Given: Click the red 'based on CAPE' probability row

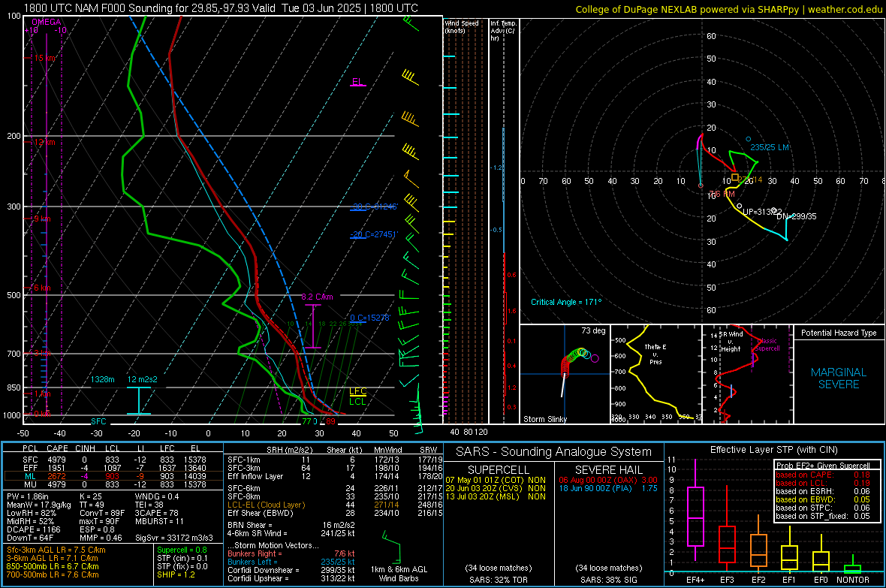Looking at the screenshot, I should click(x=823, y=475).
